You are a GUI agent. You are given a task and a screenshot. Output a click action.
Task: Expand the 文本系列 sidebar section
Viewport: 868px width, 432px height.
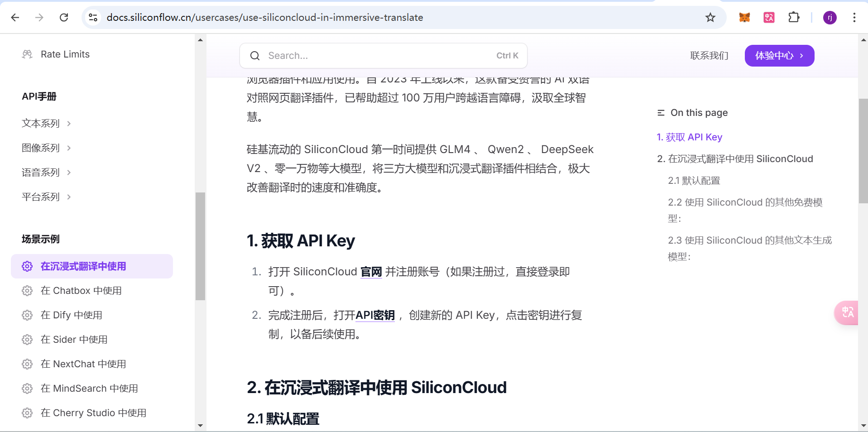coord(46,124)
